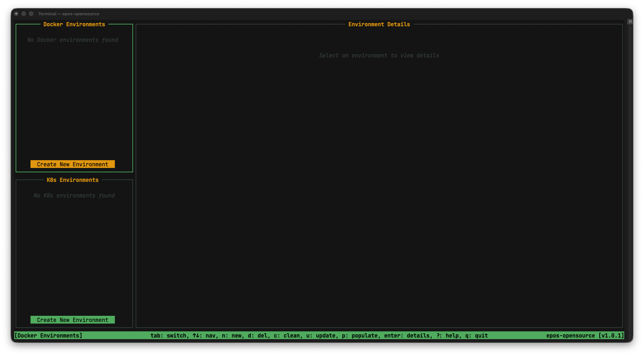Focus the K8s Environments panel title
Screen dimensions: 644x356
(73, 180)
